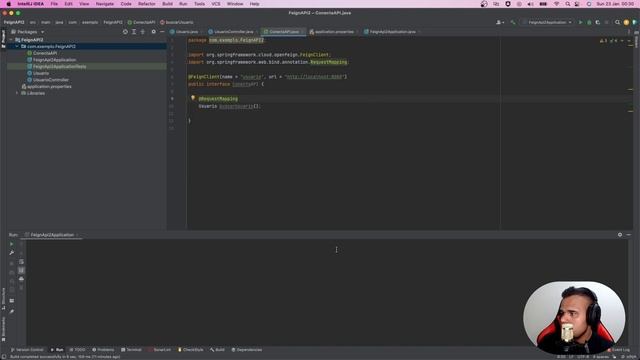The height and width of the screenshot is (360, 640).
Task: Open the VCS menu
Action: 216,4
